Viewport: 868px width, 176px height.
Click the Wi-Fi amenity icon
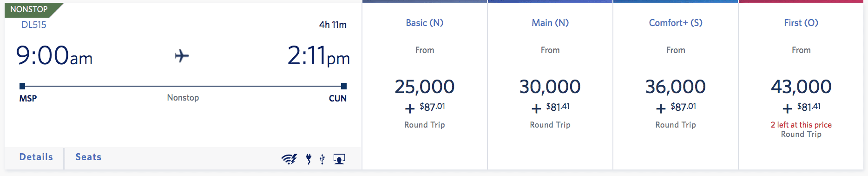(289, 159)
